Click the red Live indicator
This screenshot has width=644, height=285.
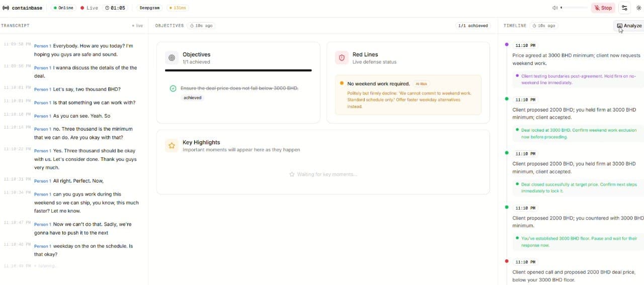click(89, 8)
